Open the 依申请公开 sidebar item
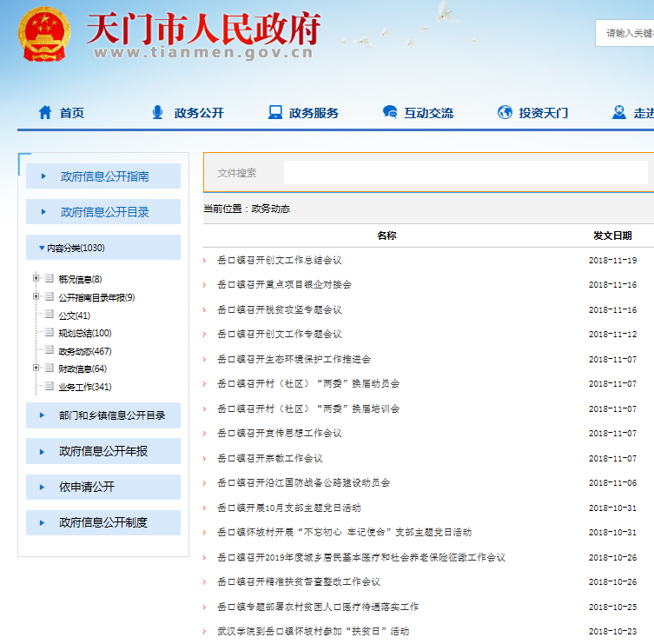The image size is (654, 644). (x=86, y=488)
